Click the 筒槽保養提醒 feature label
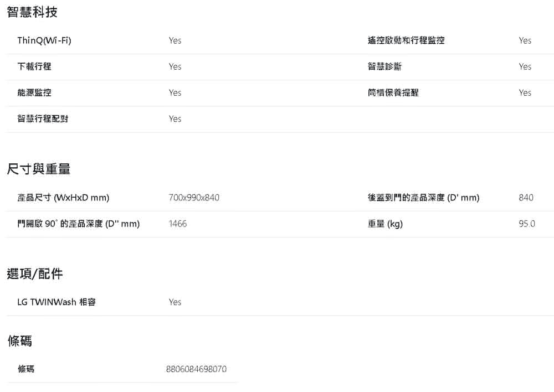 [393, 92]
